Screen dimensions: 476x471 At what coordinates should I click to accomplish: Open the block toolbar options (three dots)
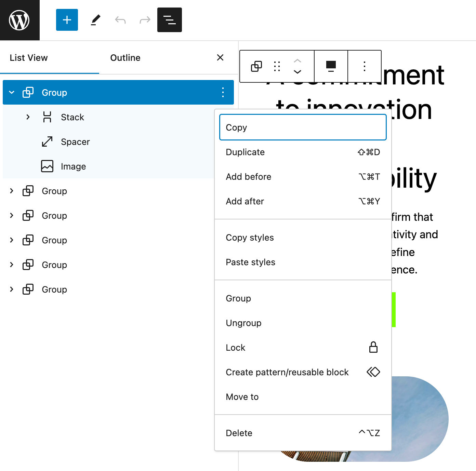click(364, 66)
